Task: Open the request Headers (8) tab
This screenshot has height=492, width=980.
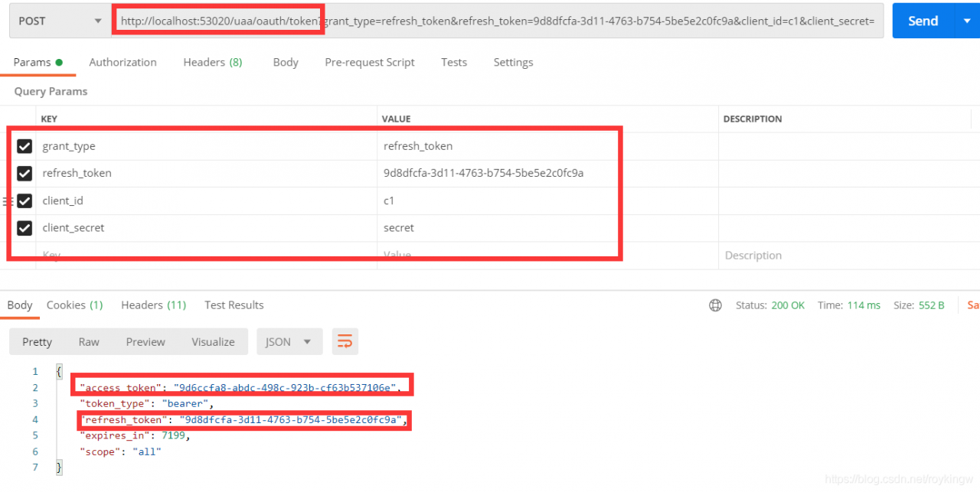Action: pyautogui.click(x=213, y=62)
